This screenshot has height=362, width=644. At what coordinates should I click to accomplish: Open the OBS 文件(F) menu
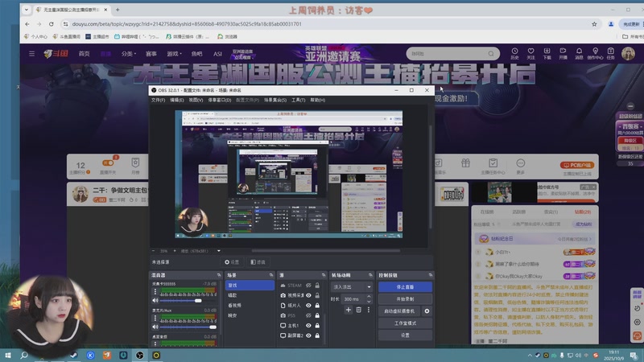158,100
